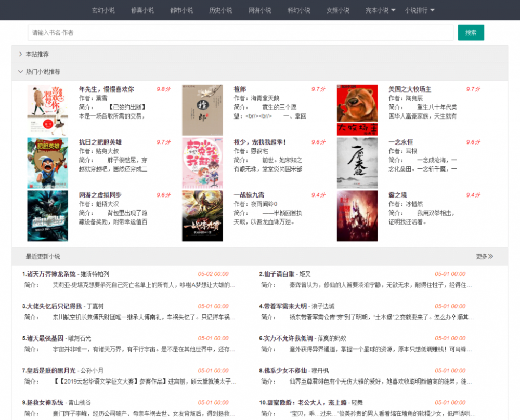Click the 9.8分 rating score

(x=163, y=89)
